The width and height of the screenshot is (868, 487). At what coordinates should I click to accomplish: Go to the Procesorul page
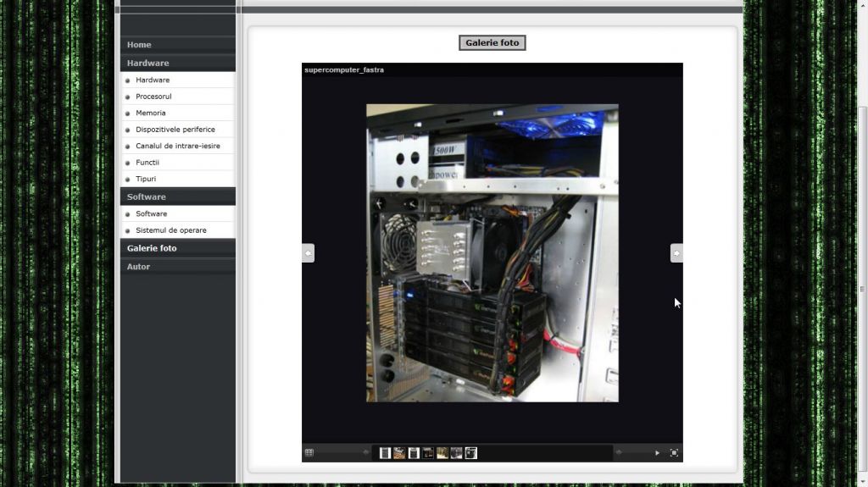[x=153, y=97]
